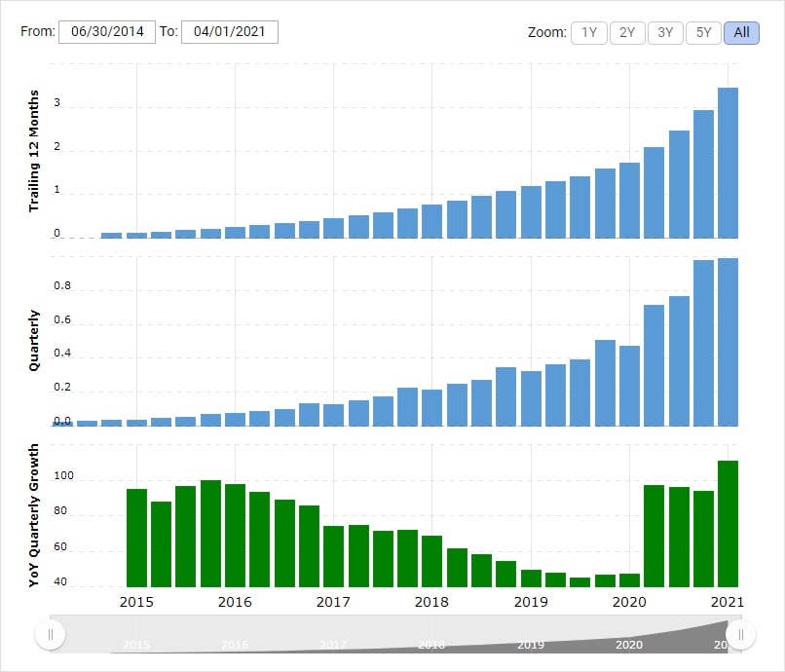
Task: Click the right navigator slider handle
Action: pyautogui.click(x=740, y=635)
